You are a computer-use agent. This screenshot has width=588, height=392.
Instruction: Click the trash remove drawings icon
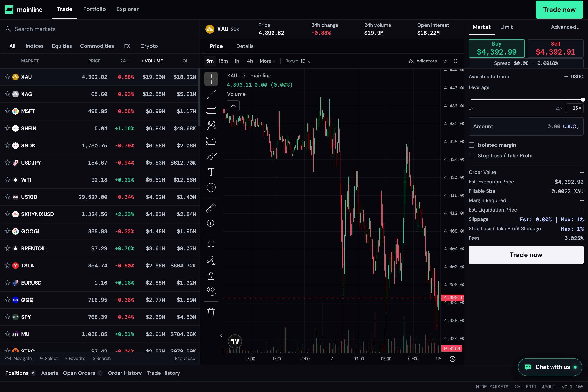click(211, 312)
